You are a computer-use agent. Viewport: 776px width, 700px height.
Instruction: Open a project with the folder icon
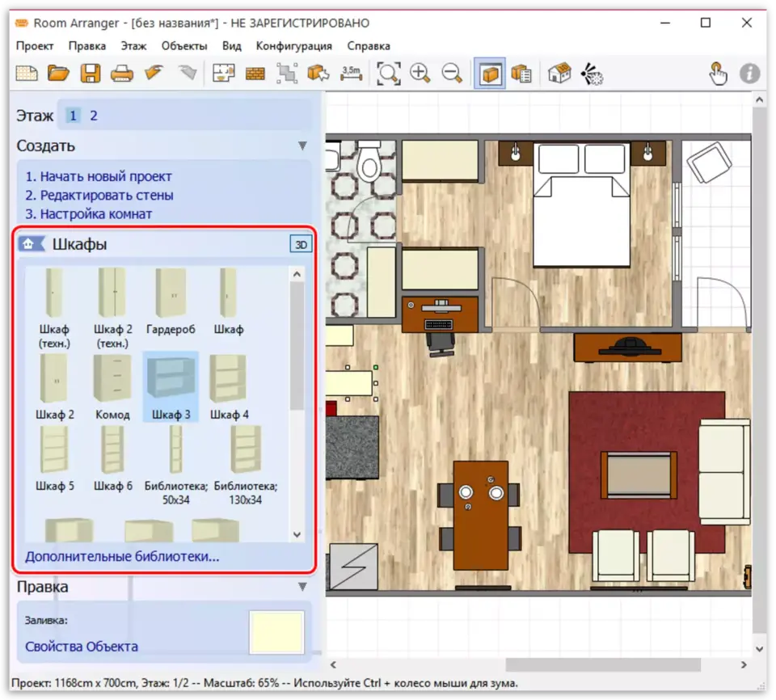click(x=58, y=74)
